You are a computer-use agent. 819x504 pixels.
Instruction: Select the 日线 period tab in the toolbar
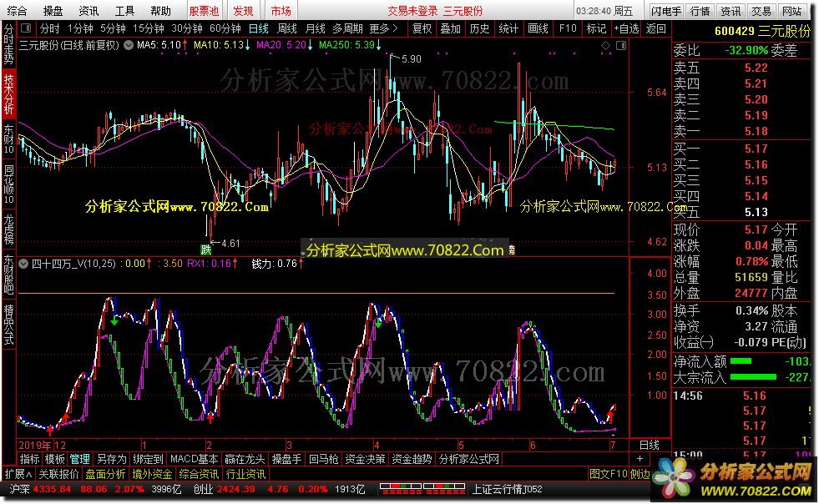coord(259,28)
